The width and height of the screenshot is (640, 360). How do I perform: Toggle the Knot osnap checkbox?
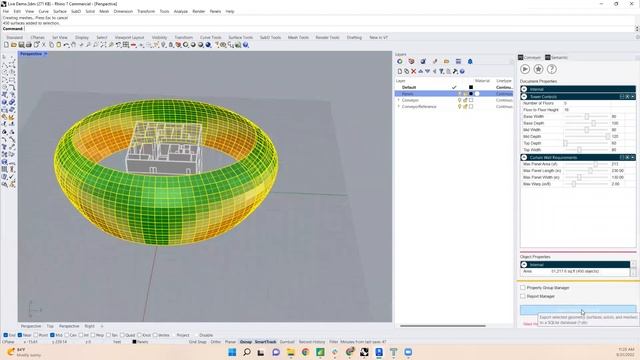coord(140,335)
